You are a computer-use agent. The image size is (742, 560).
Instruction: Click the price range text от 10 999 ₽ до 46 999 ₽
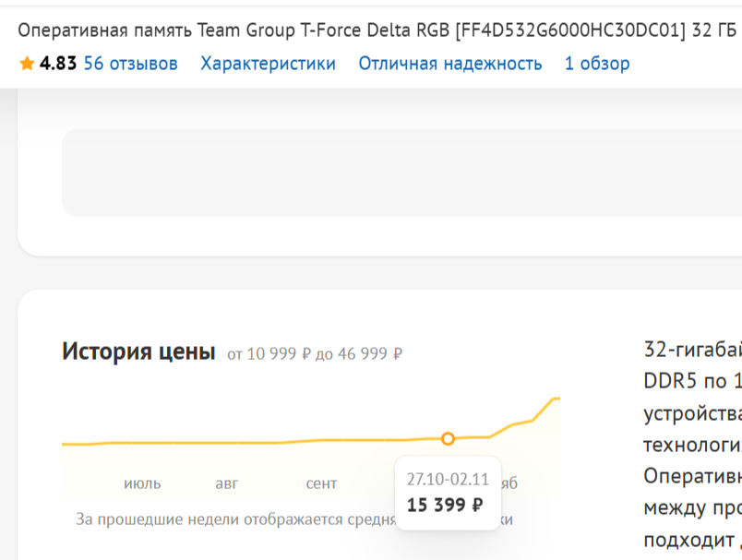(315, 353)
